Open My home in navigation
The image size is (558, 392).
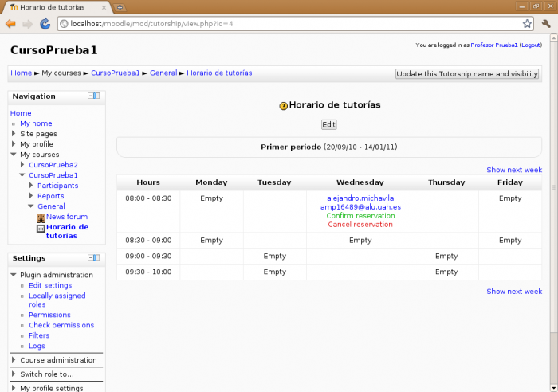point(36,123)
